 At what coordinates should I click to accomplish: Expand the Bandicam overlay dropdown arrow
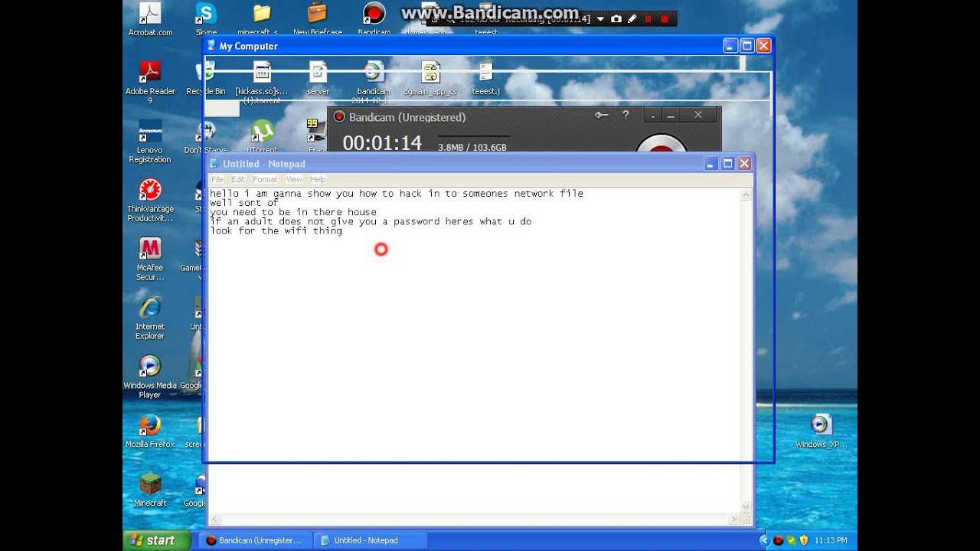click(x=600, y=18)
